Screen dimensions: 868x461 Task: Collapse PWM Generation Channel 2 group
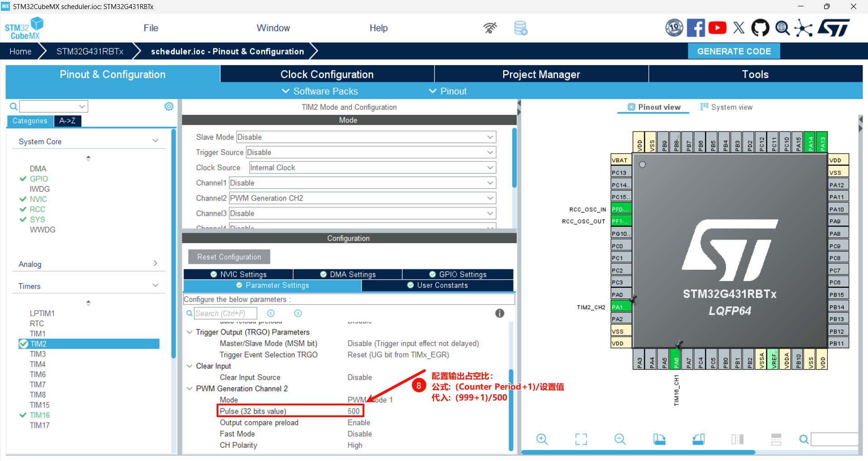pyautogui.click(x=189, y=389)
